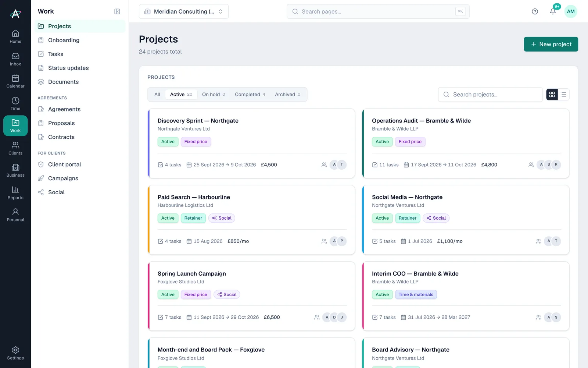Open Business section in the left rail
Image resolution: width=588 pixels, height=368 pixels.
tap(15, 170)
